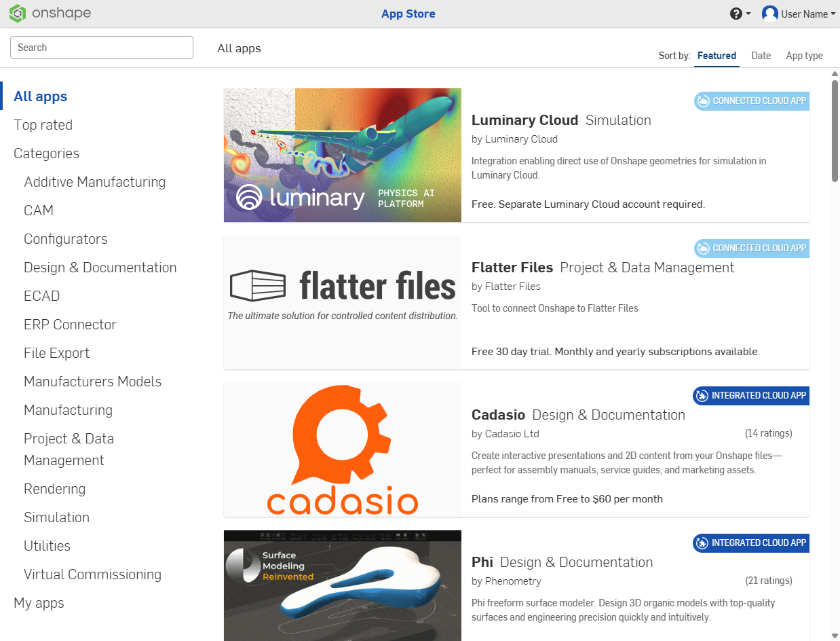The image size is (840, 641).
Task: Open the Top rated section
Action: point(43,124)
